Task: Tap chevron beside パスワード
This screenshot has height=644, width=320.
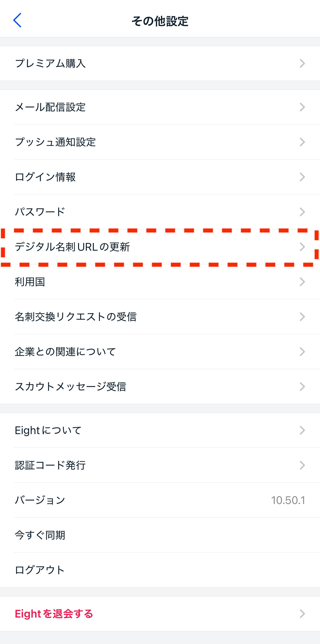Action: coord(302,212)
